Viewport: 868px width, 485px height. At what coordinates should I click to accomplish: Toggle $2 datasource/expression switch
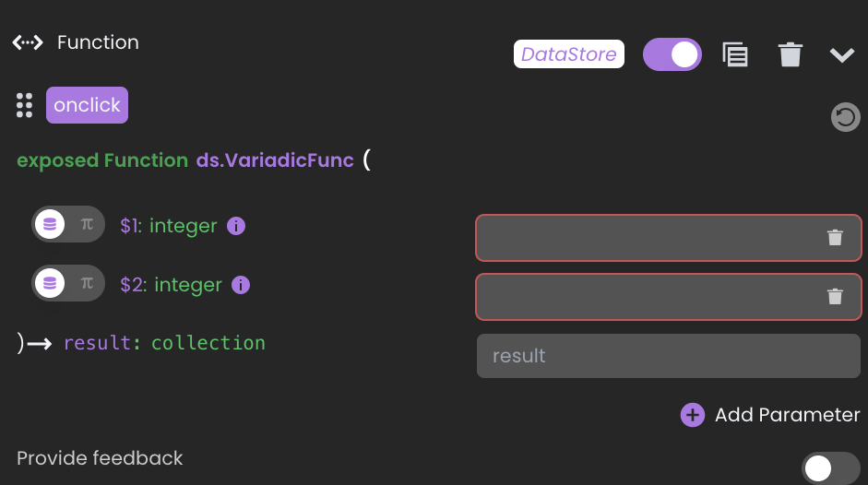click(x=68, y=283)
